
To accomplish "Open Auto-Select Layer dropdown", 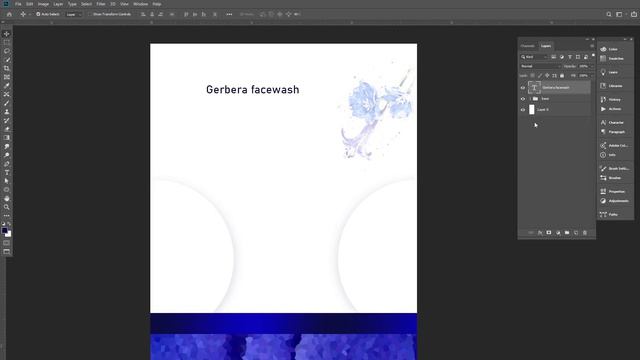I will click(x=74, y=14).
